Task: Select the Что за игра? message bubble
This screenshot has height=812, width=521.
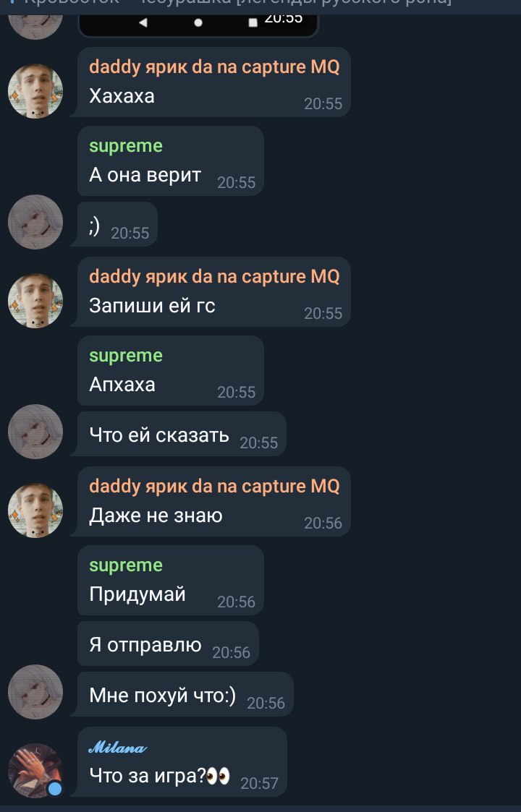Action: 182,762
